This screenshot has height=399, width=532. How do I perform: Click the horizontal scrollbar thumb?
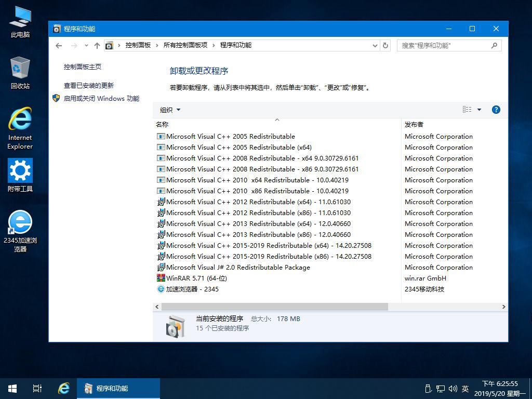[x=274, y=307]
